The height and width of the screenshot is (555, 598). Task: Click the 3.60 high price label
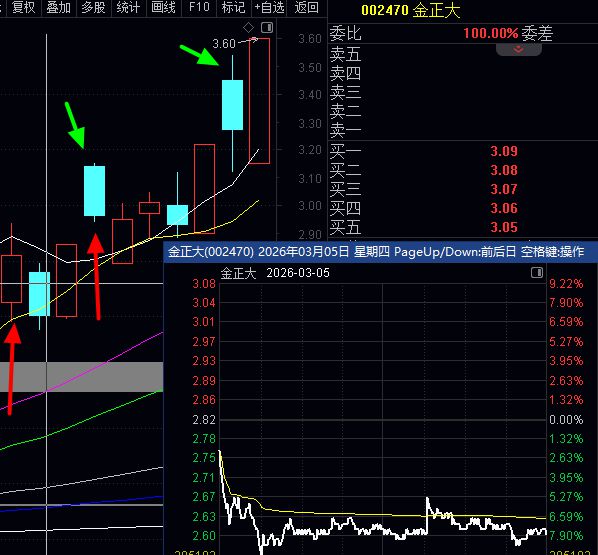pyautogui.click(x=224, y=44)
